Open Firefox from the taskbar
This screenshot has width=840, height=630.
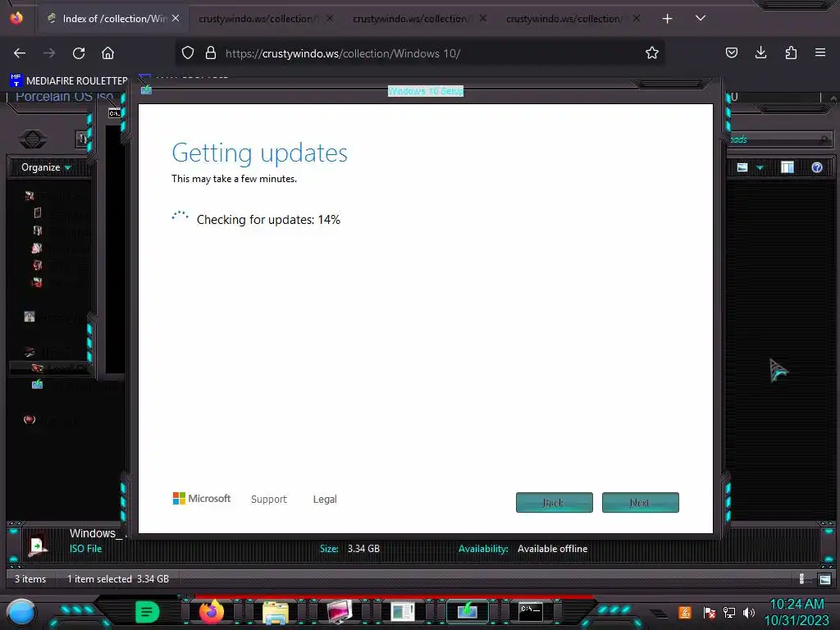pyautogui.click(x=211, y=611)
